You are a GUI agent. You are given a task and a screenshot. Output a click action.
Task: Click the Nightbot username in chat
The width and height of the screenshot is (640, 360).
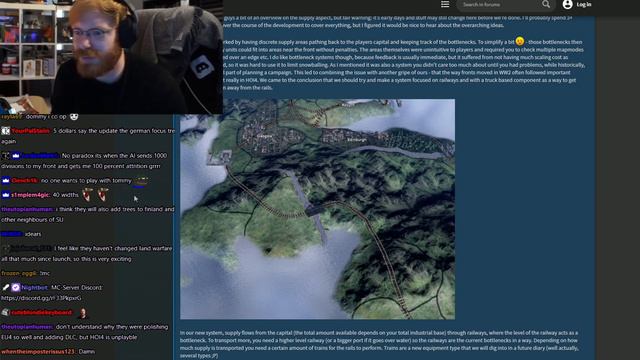point(34,287)
